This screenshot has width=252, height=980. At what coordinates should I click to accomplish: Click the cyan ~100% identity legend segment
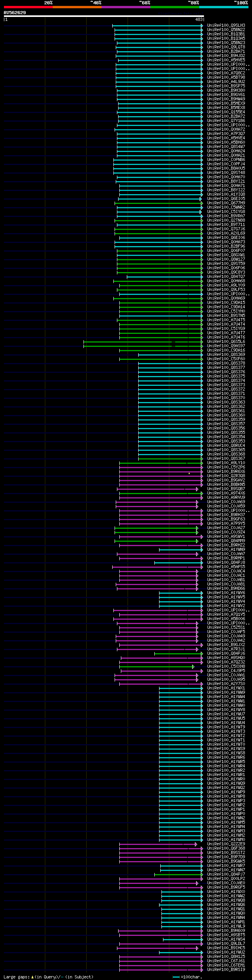click(x=223, y=7)
